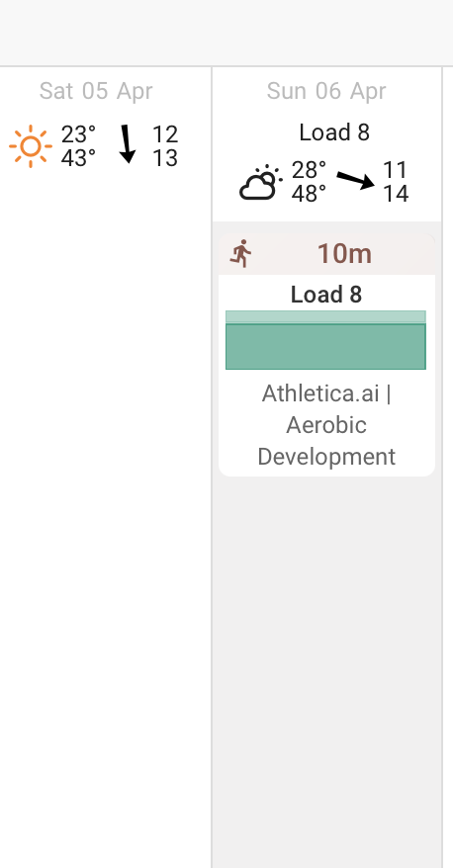Click the sunny weather icon on Saturday
Screen dimensions: 453x868
[x=31, y=146]
